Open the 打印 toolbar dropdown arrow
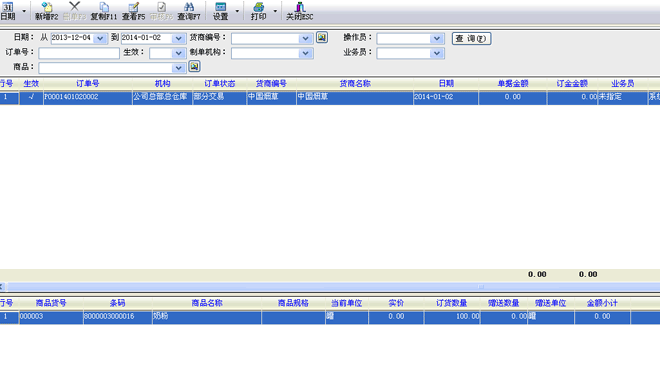Viewport: 660px width, 381px height. [275, 11]
